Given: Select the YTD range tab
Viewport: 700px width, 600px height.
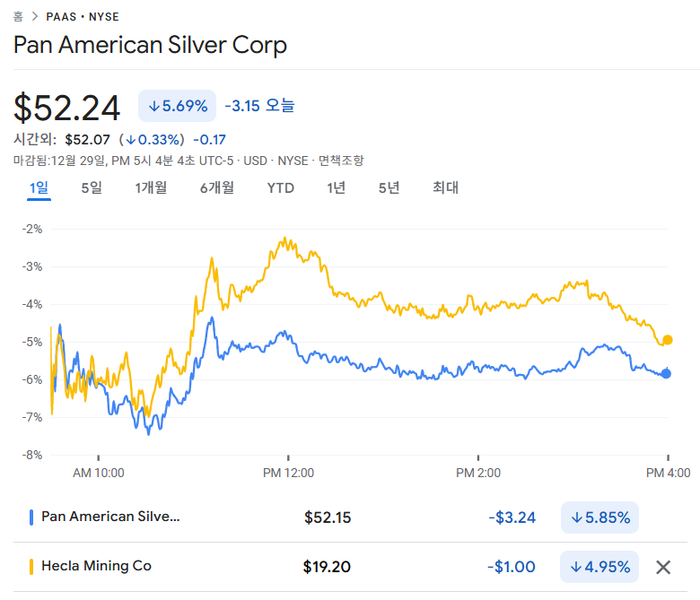Looking at the screenshot, I should 281,187.
